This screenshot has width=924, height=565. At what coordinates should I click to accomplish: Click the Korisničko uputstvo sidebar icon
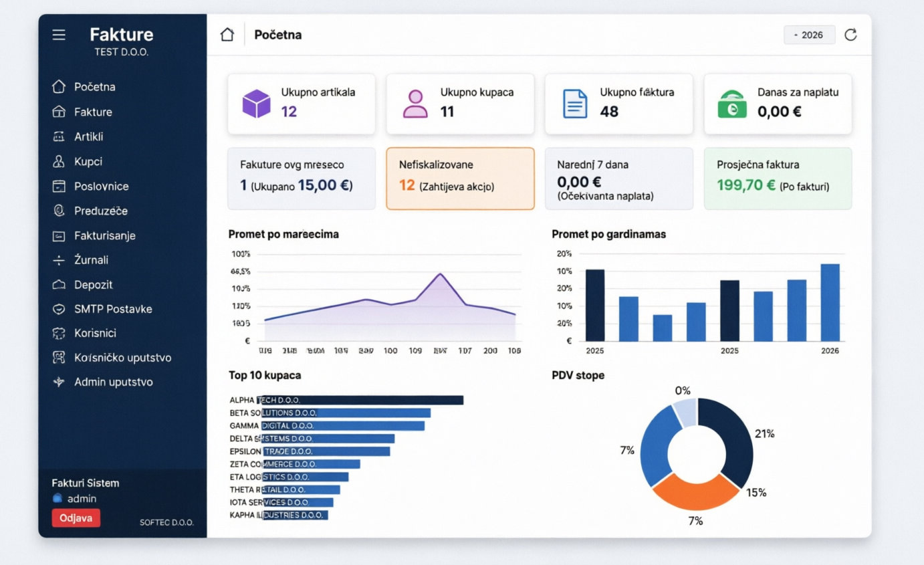[59, 358]
